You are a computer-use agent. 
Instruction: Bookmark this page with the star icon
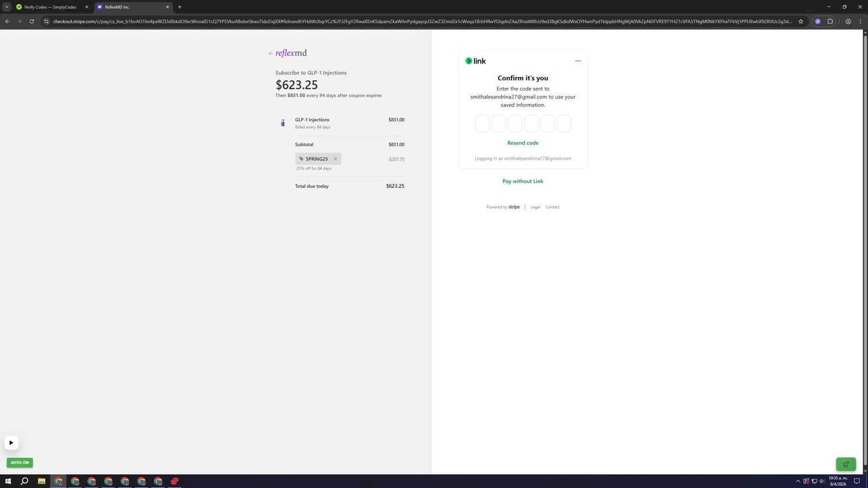pos(801,21)
